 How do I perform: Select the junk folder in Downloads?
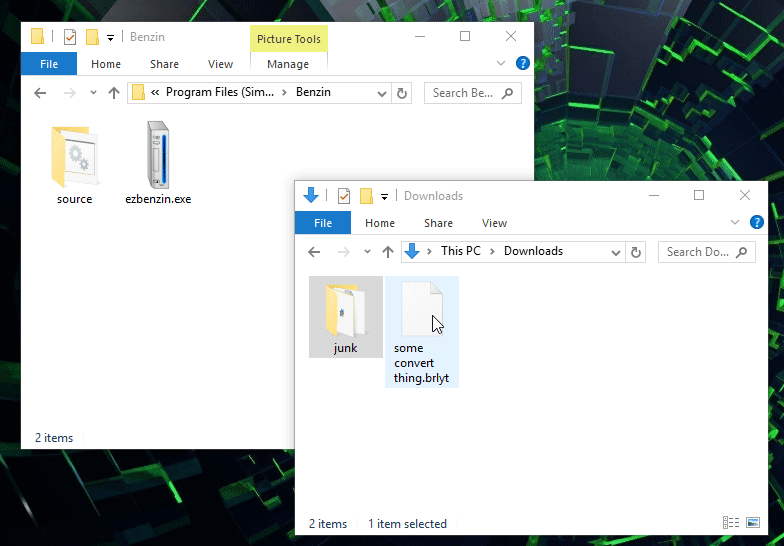coord(346,316)
